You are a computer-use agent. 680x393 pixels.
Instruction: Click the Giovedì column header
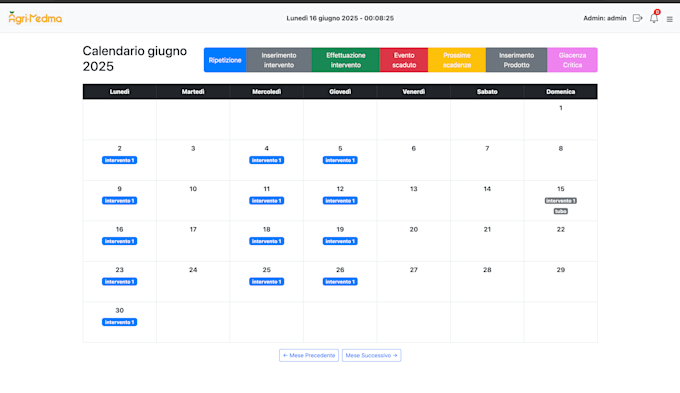coord(340,92)
